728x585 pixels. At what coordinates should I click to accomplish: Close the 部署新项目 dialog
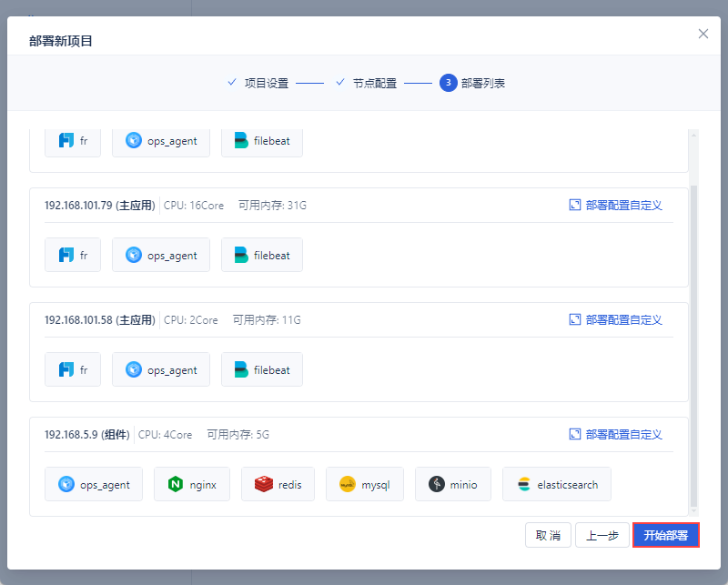click(x=703, y=34)
